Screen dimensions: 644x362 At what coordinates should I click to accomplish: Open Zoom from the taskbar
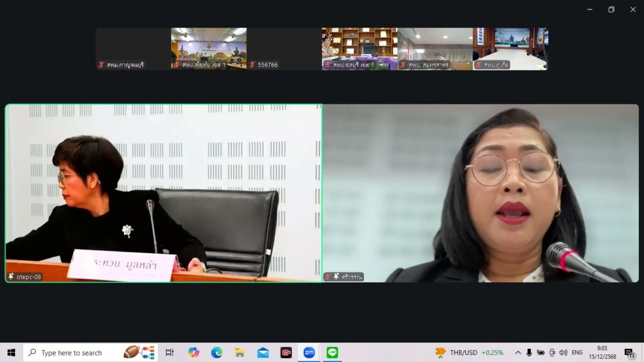[x=309, y=353]
